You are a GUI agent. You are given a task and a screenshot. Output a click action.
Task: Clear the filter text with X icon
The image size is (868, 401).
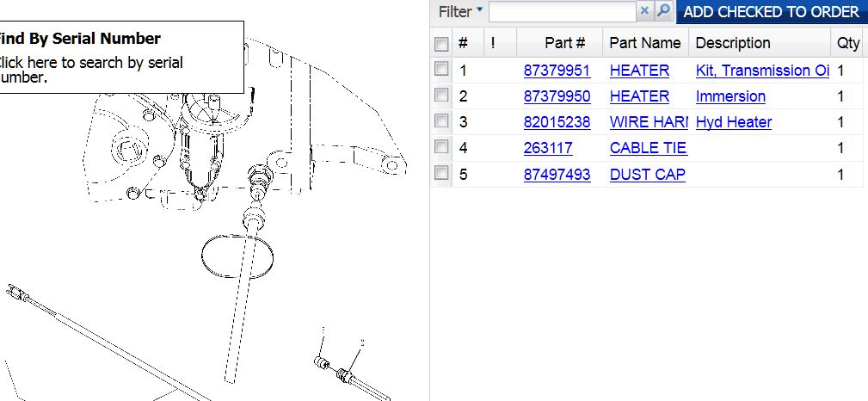click(x=645, y=11)
